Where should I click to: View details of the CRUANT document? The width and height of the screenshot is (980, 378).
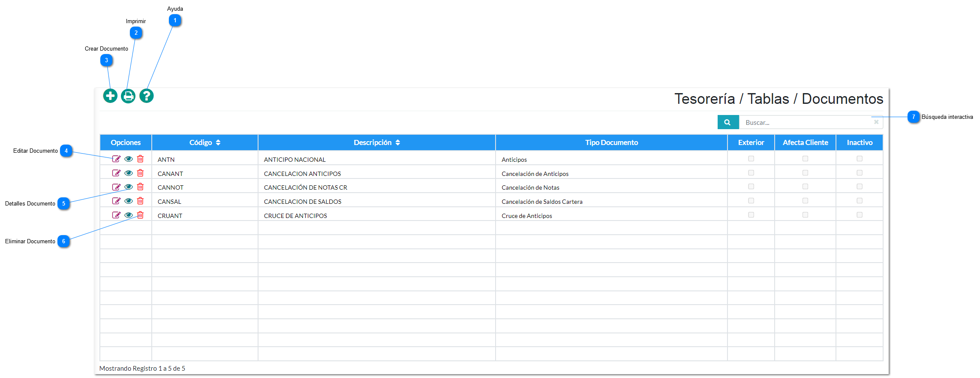129,215
